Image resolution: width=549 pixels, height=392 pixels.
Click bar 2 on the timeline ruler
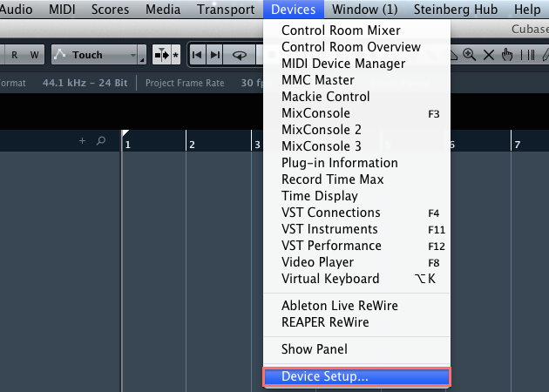[192, 145]
